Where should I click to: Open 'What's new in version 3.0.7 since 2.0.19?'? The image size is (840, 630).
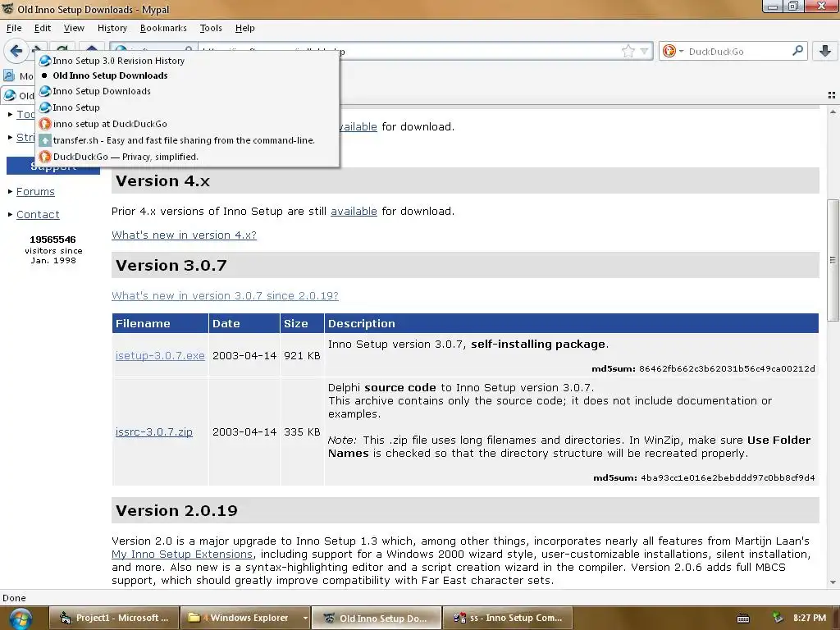point(225,295)
